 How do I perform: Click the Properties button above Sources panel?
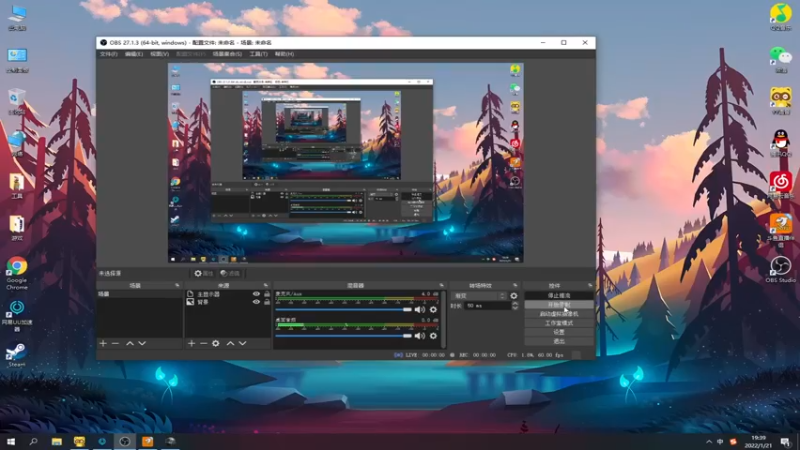coord(204,273)
